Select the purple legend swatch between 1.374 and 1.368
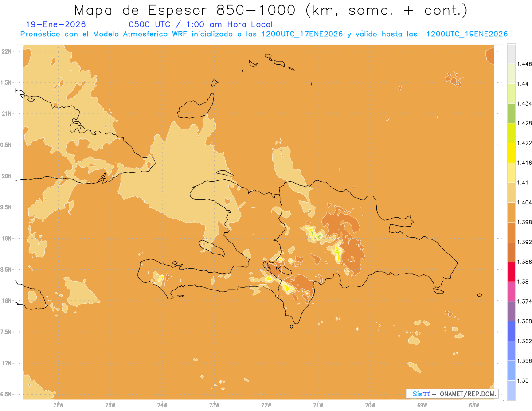 pos(511,311)
